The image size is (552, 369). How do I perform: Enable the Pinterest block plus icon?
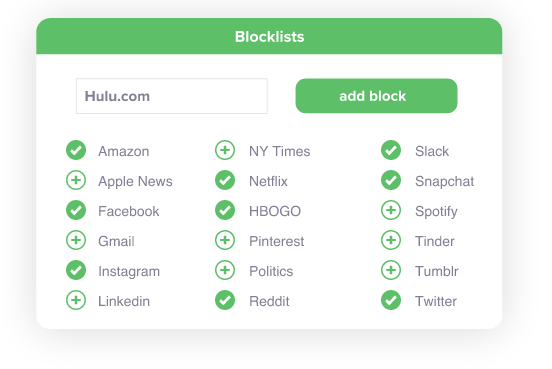point(225,240)
